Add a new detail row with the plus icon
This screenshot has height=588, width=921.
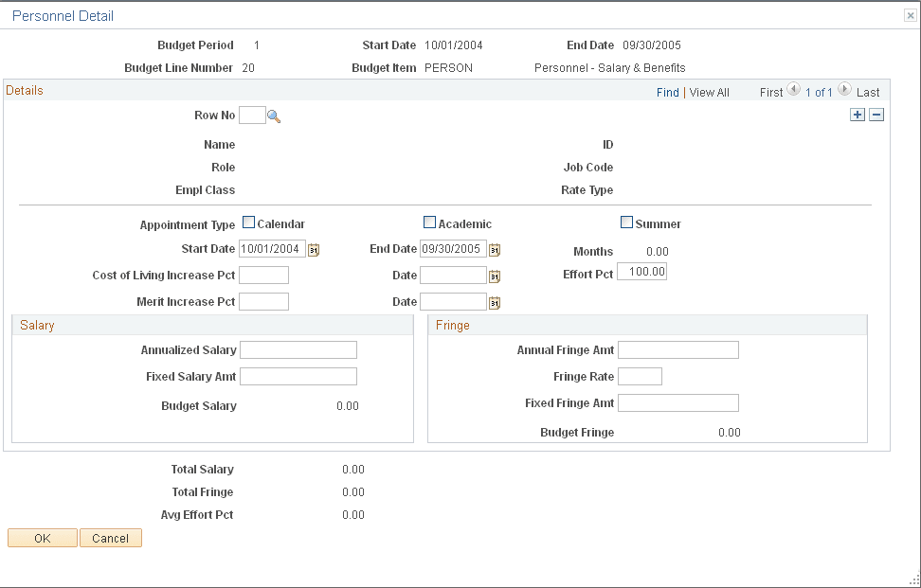pyautogui.click(x=858, y=114)
